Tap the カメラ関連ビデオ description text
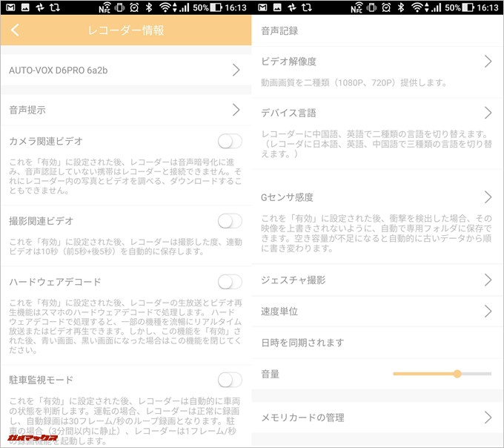The width and height of the screenshot is (504, 448). 125,177
